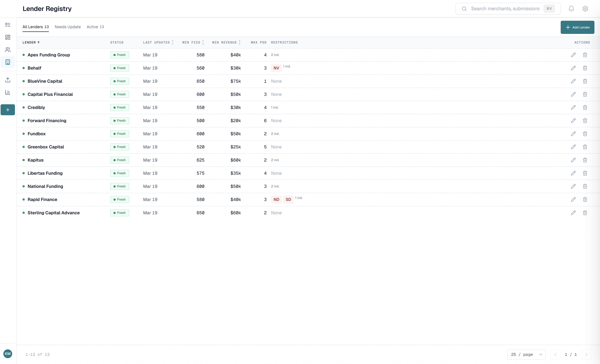Image resolution: width=600 pixels, height=364 pixels.
Task: Switch to the Active tab
Action: [95, 27]
